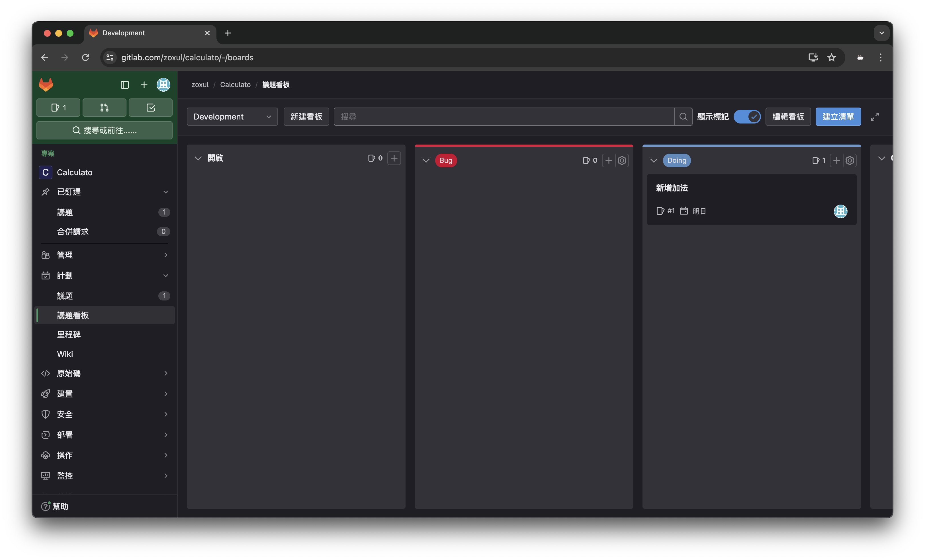Open merge requests shortcut icon
Viewport: 925px width, 560px height.
coord(104,108)
